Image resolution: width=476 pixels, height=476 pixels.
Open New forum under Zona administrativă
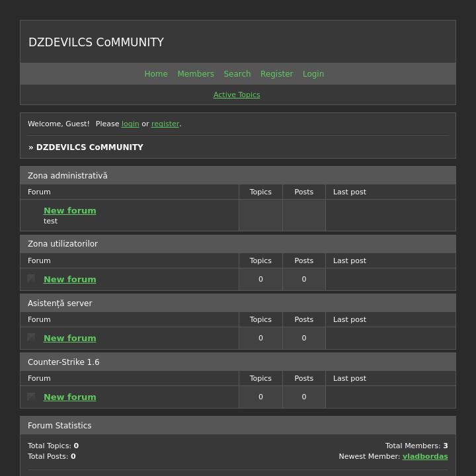pyautogui.click(x=70, y=210)
